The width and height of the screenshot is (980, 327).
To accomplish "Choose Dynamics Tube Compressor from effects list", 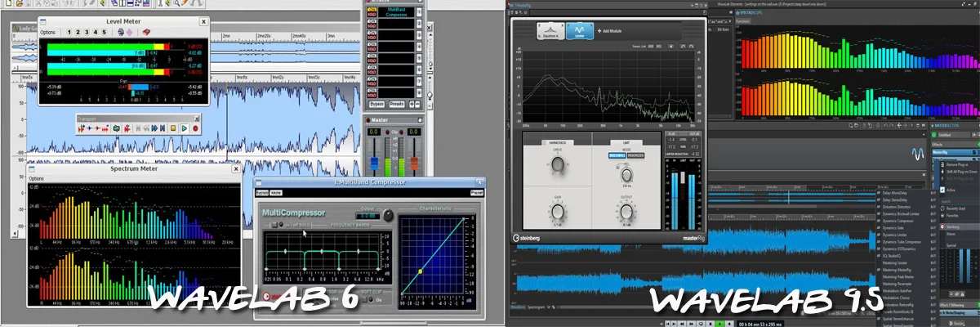I will 902,241.
